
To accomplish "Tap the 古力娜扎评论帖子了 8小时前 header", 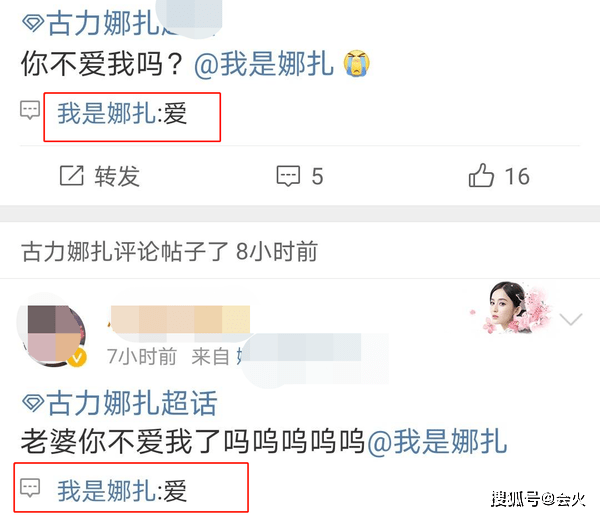I will (x=170, y=251).
